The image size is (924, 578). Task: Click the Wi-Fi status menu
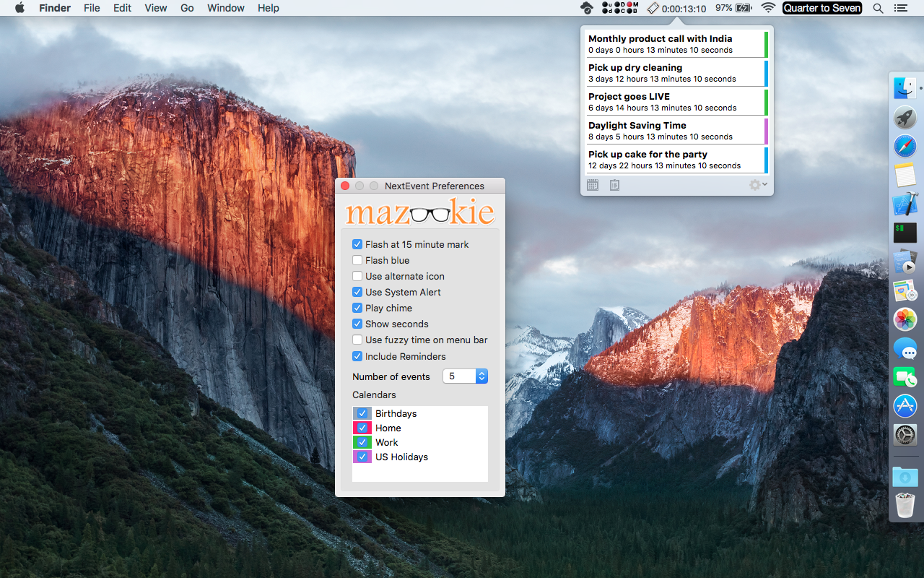tap(768, 8)
